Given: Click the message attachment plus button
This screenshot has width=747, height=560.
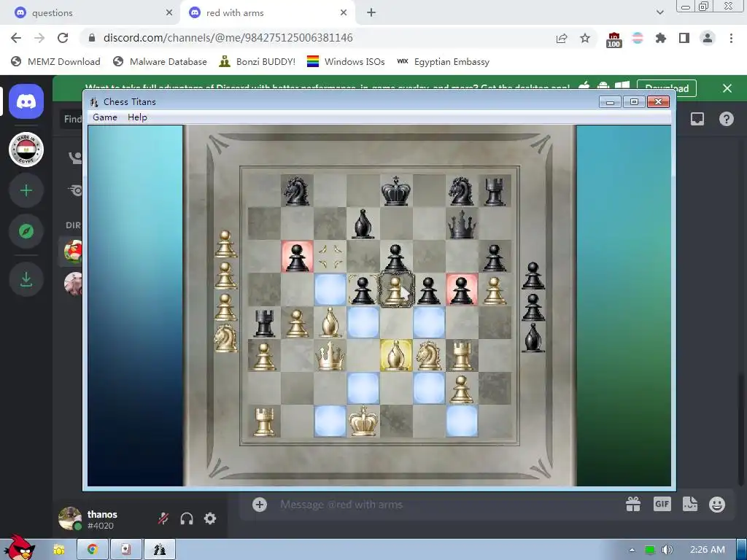Looking at the screenshot, I should 260,505.
